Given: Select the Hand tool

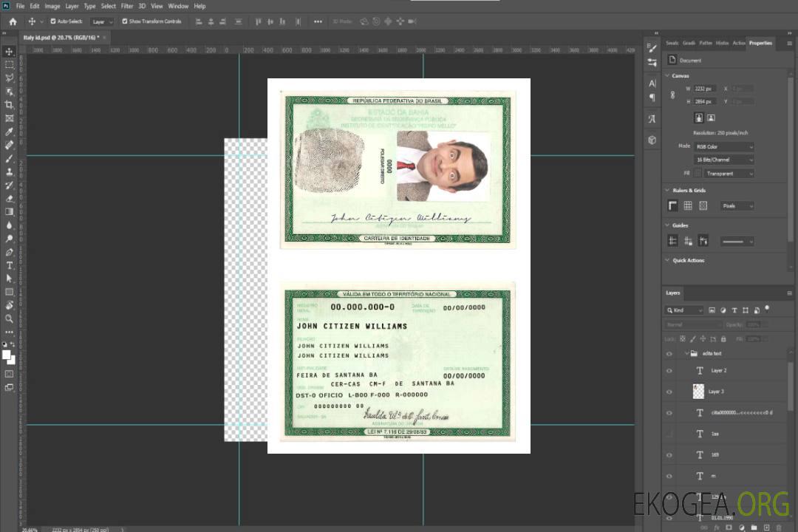Looking at the screenshot, I should pyautogui.click(x=9, y=305).
